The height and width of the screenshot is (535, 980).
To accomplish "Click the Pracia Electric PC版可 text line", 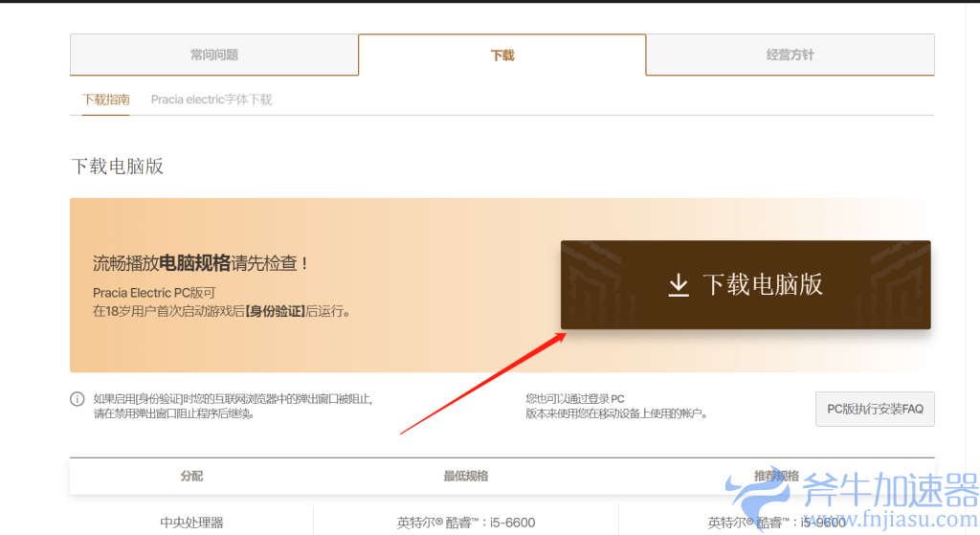I will point(154,293).
